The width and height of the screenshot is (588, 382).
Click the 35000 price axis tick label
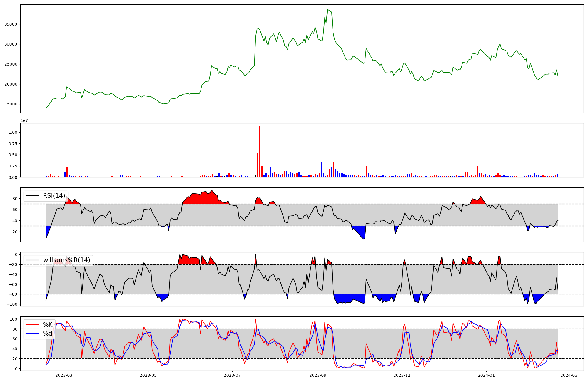[x=11, y=24]
